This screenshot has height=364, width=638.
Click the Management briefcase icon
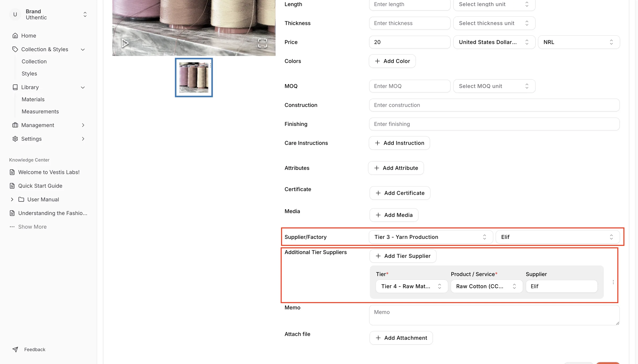coord(15,125)
